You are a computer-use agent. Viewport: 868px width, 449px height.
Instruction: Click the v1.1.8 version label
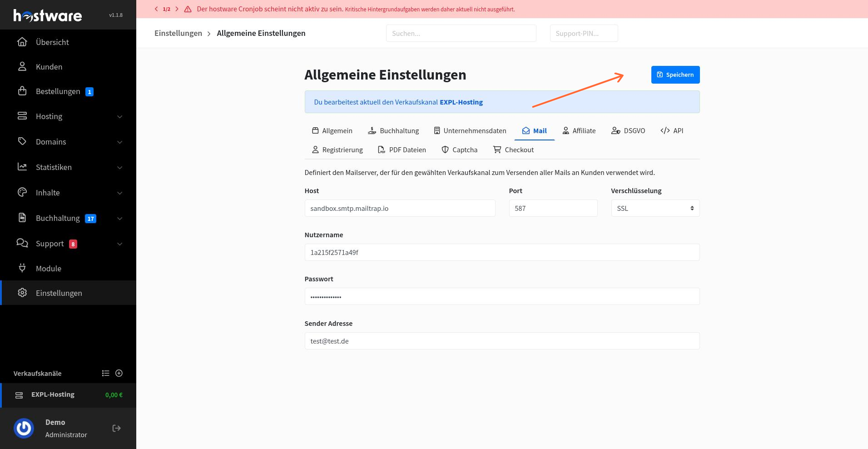[116, 15]
